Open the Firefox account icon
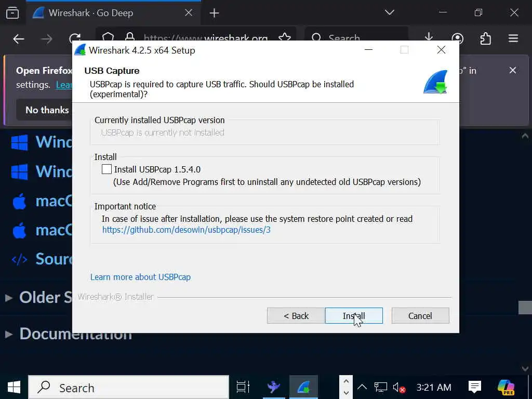The image size is (532, 399). pyautogui.click(x=457, y=38)
